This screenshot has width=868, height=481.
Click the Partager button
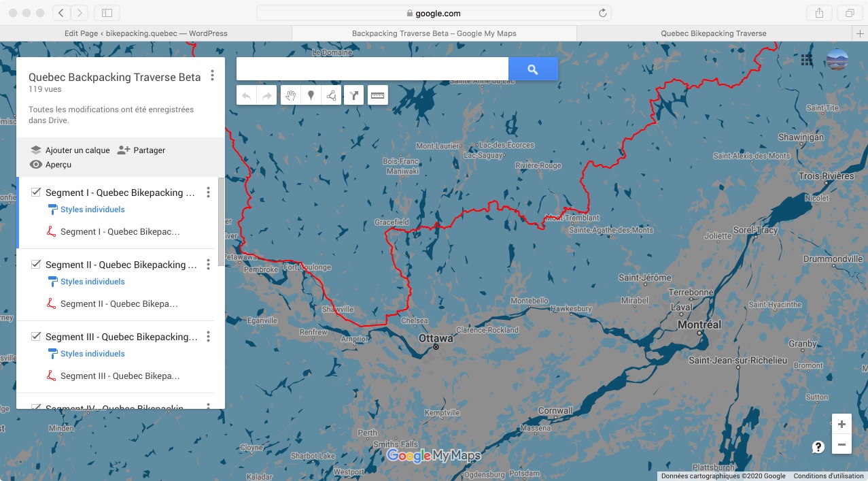141,150
